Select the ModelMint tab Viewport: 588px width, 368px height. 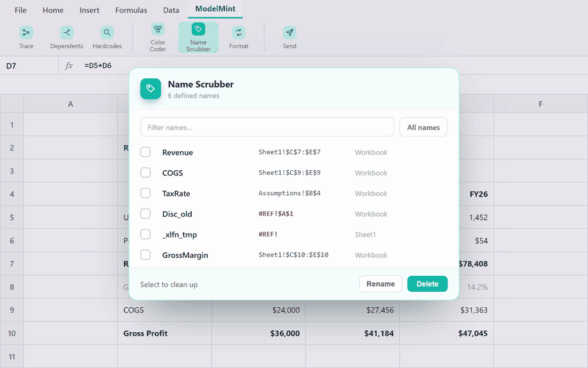(215, 9)
